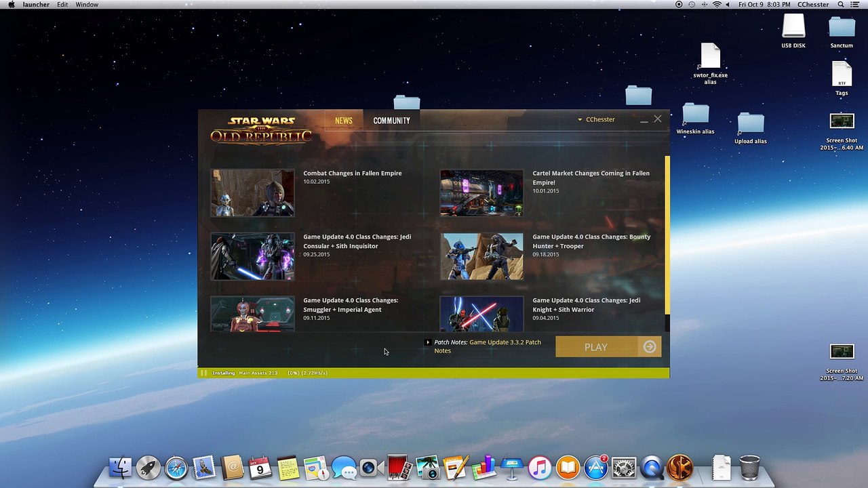Close the launcher window
Image resolution: width=868 pixels, height=488 pixels.
pyautogui.click(x=657, y=119)
